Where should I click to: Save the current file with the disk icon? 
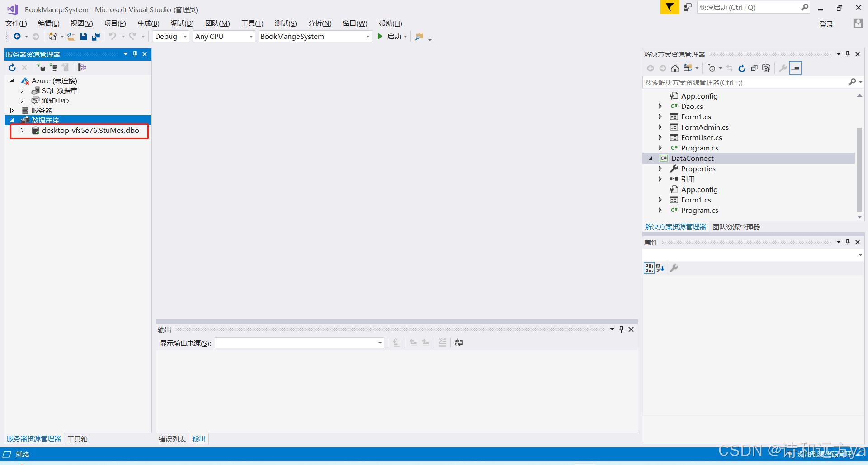tap(84, 37)
